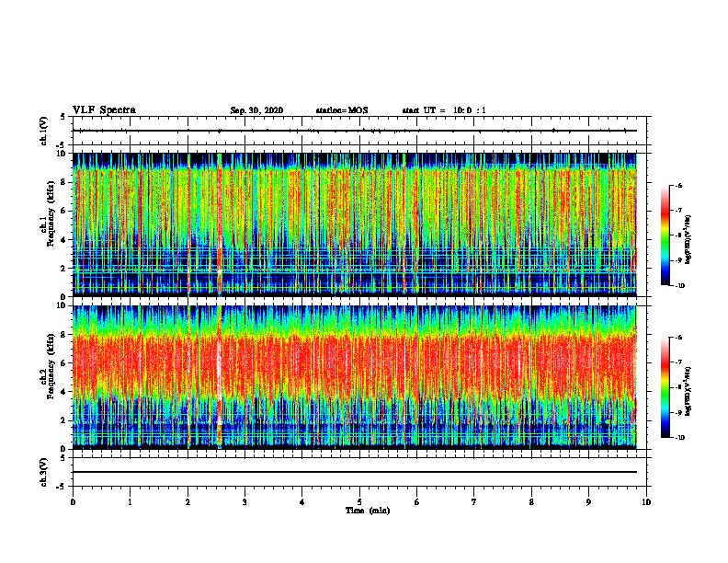728x563 pixels.
Task: Click the ch.1 frequency tick label "8"
Action: [x=64, y=182]
